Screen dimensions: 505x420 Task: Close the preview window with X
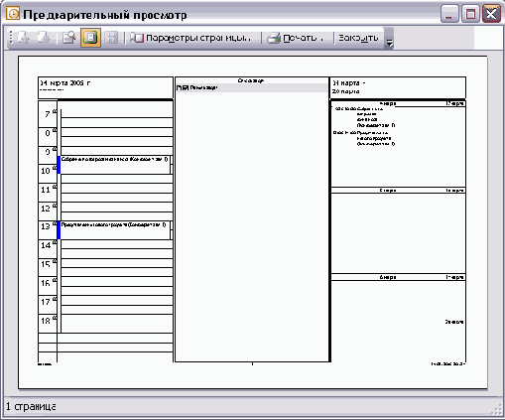click(491, 14)
